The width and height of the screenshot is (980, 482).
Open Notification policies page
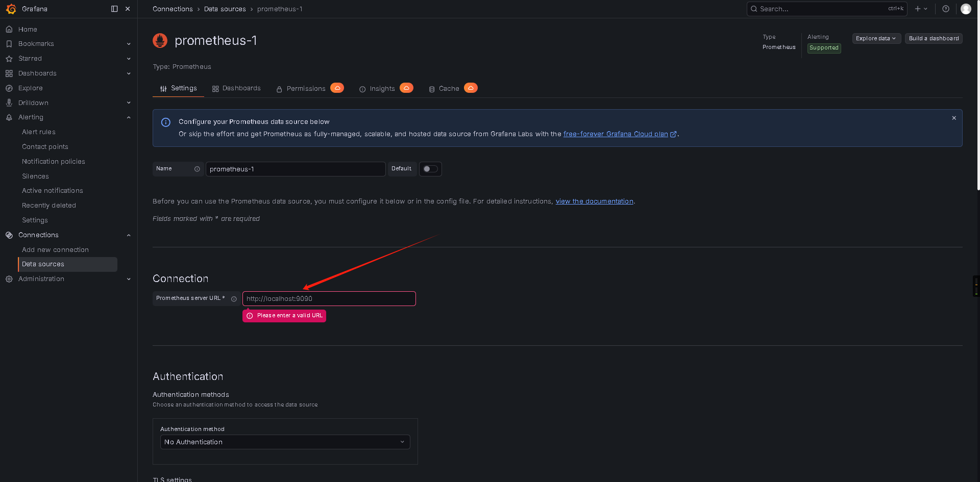pyautogui.click(x=54, y=162)
